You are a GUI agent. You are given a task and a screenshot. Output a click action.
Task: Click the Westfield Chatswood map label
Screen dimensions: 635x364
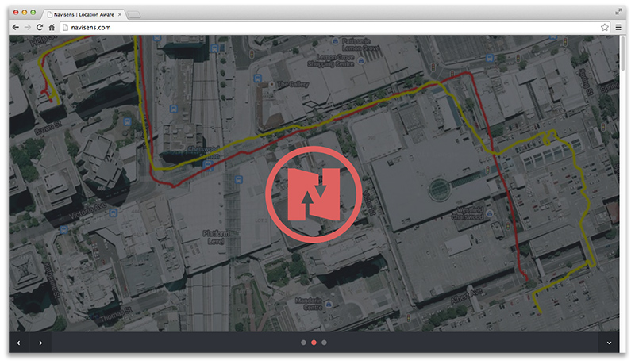468,213
